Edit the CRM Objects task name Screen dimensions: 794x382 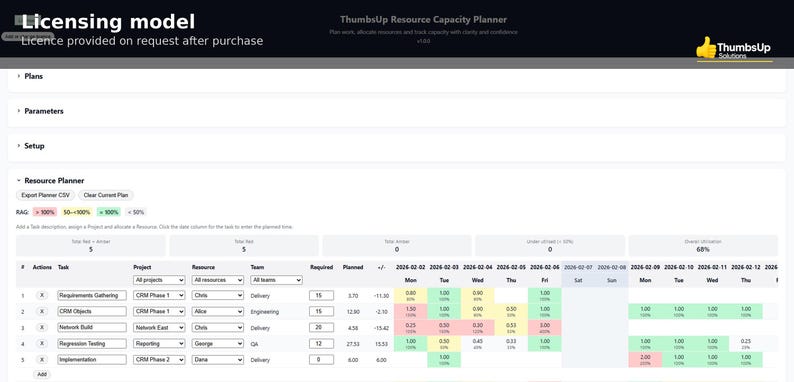tap(92, 312)
